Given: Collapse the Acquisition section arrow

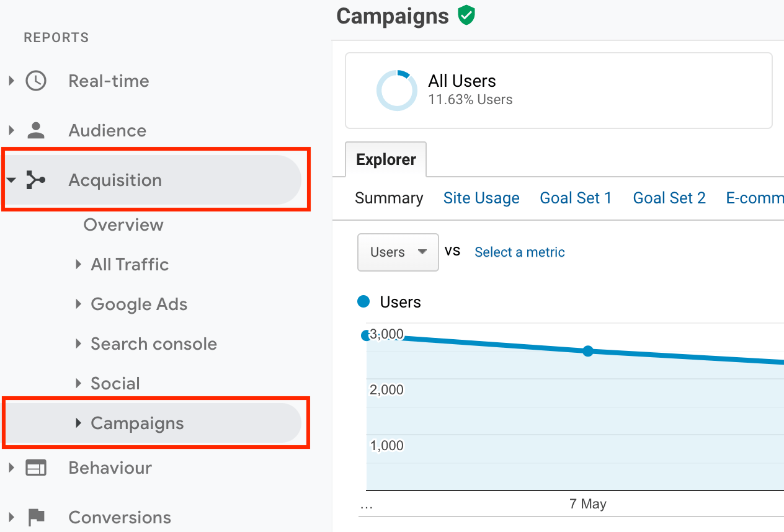Looking at the screenshot, I should coord(11,180).
